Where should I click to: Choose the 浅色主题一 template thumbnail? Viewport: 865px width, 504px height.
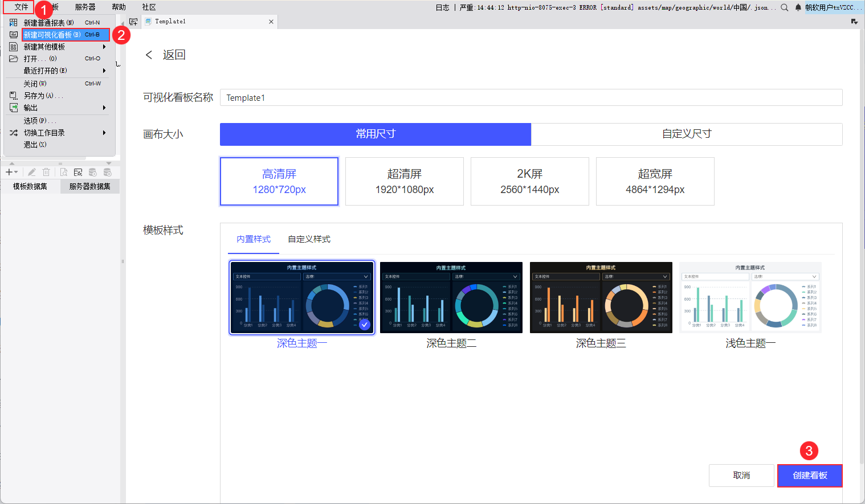750,297
